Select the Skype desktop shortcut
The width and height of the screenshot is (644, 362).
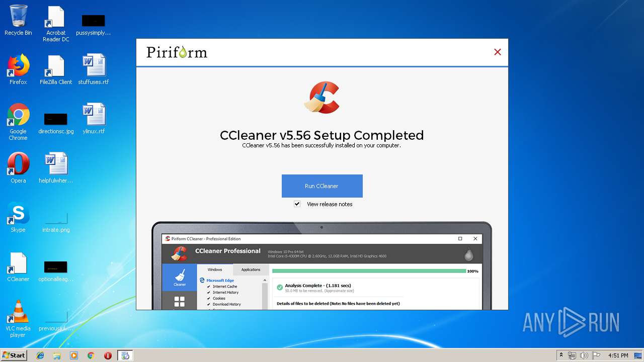pyautogui.click(x=18, y=217)
